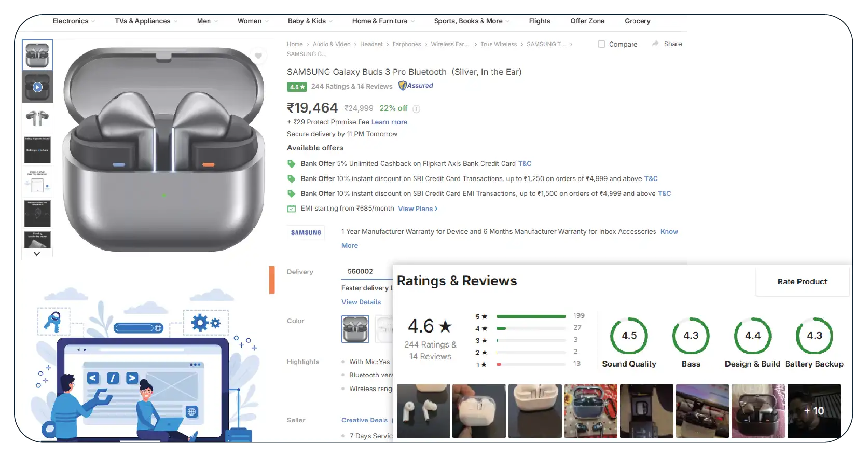The width and height of the screenshot is (868, 457).
Task: Click the EMI calendar icon
Action: tap(292, 209)
